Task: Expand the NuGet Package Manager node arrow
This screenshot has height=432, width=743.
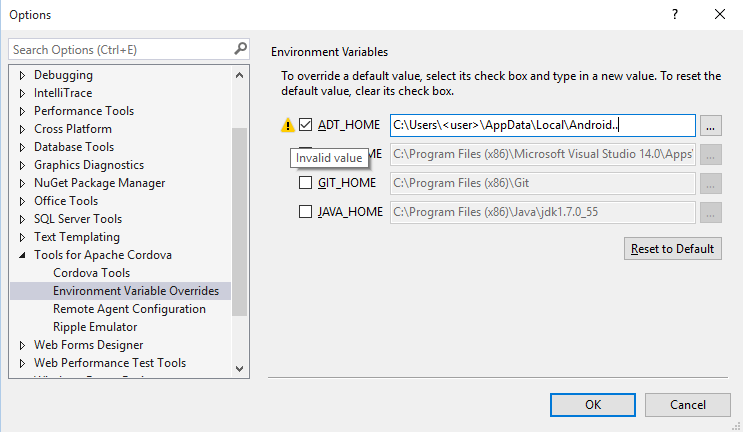Action: coord(22,183)
